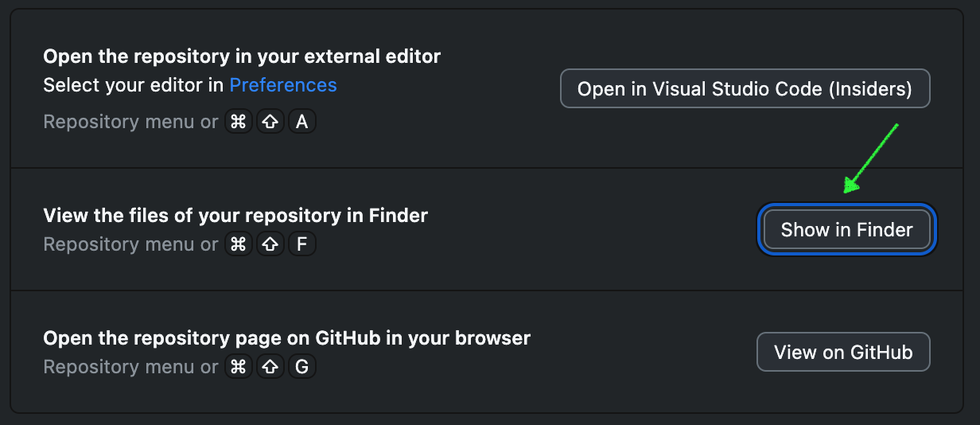Viewport: 980px width, 425px height.
Task: Click the G key cap icon
Action: click(301, 367)
